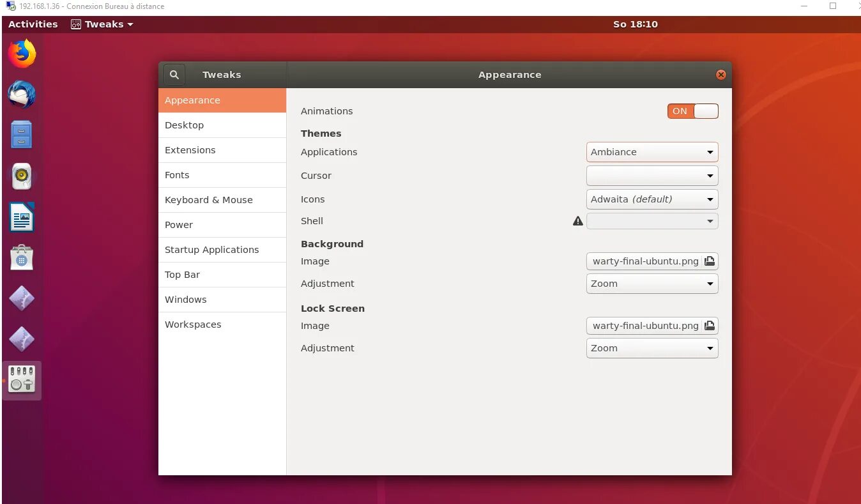
Task: Choose Lock Screen image warty-final-ubuntu.png
Action: [652, 326]
